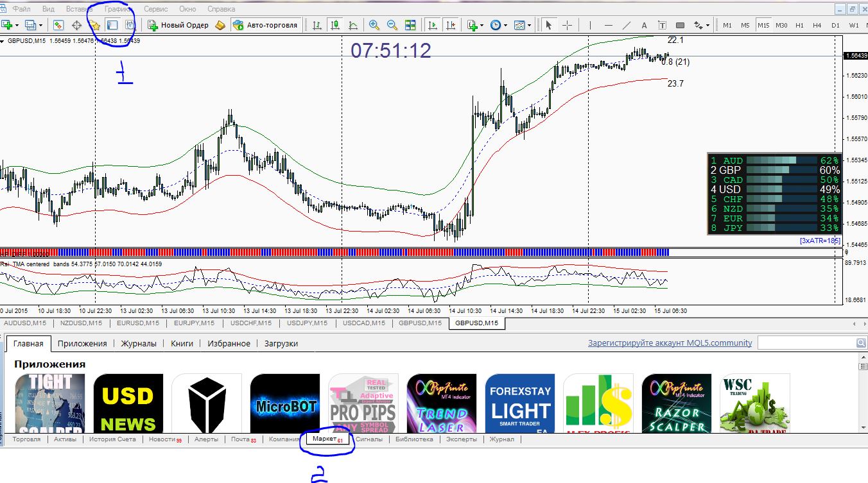
Task: Select the Crosshair tool
Action: point(568,25)
